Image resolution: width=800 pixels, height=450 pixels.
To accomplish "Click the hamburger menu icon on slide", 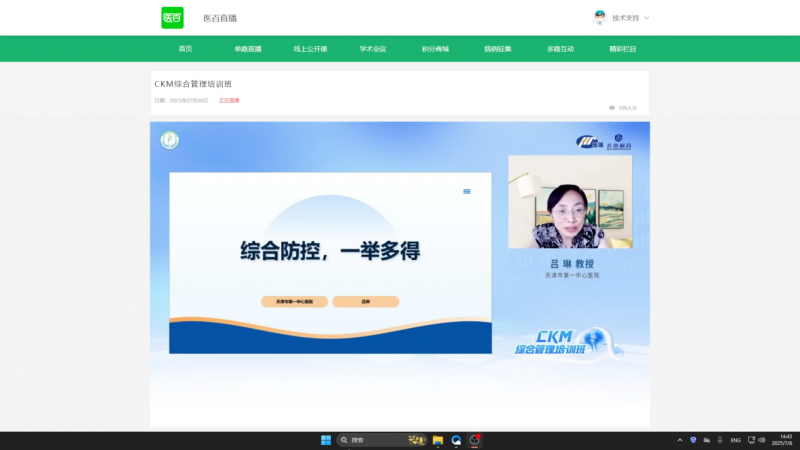I will click(x=466, y=191).
